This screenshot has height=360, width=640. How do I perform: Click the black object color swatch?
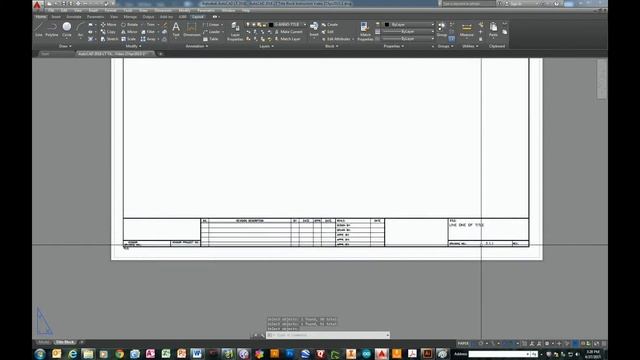click(387, 24)
